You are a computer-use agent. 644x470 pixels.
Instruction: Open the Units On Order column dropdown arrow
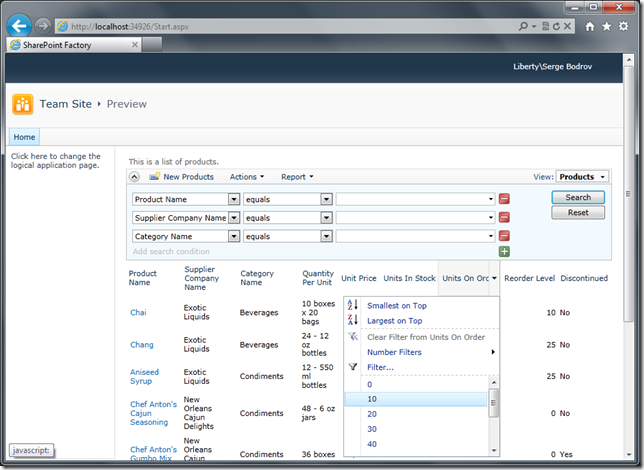[494, 278]
